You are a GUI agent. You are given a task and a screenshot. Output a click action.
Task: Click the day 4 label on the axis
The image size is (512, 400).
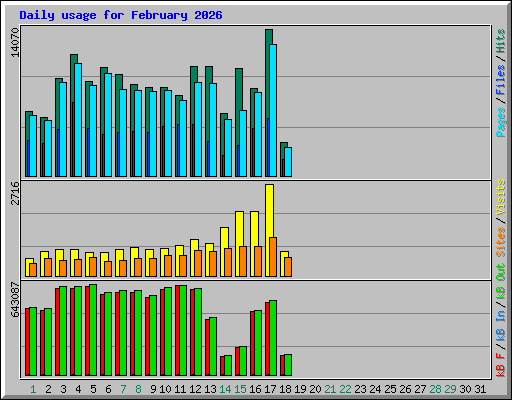pos(78,389)
